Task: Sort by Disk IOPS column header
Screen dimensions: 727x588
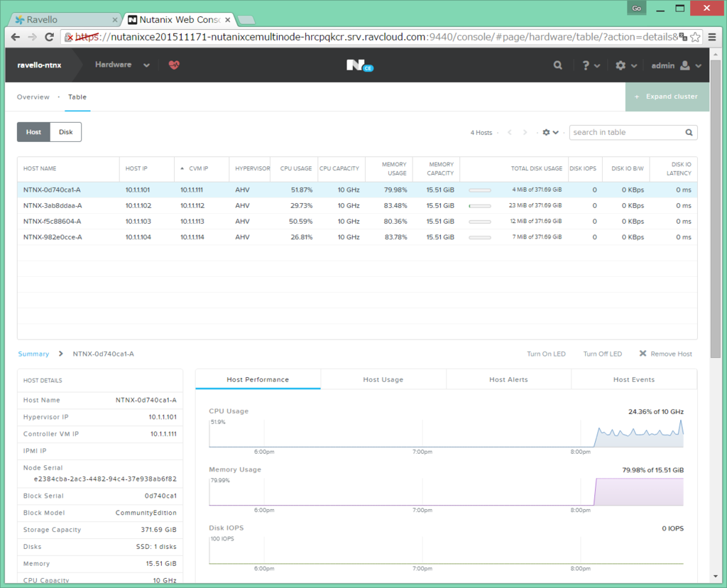Action: point(584,168)
